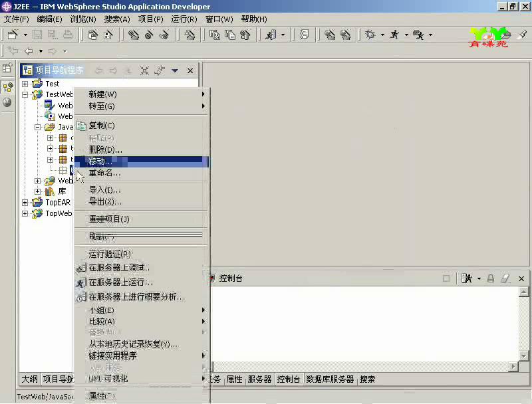The width and height of the screenshot is (532, 404).
Task: Select the Test project in tree
Action: point(53,84)
